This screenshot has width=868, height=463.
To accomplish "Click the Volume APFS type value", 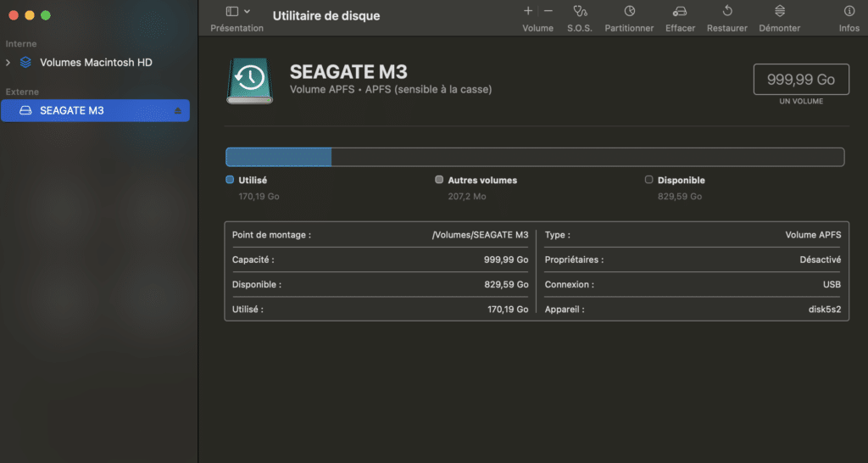I will coord(813,235).
